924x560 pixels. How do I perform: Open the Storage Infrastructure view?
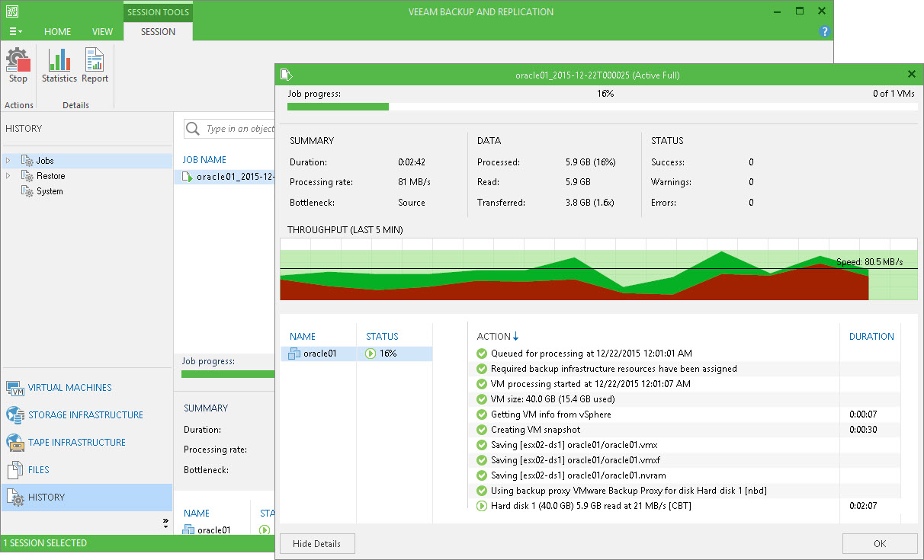85,415
